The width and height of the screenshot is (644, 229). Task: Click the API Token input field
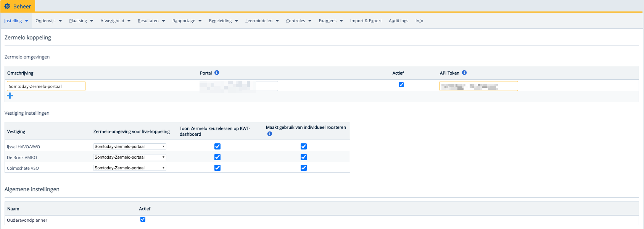478,86
